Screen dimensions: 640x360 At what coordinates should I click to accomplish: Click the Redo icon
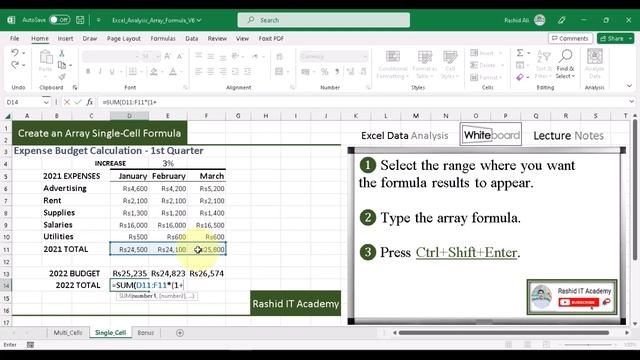coord(15,65)
